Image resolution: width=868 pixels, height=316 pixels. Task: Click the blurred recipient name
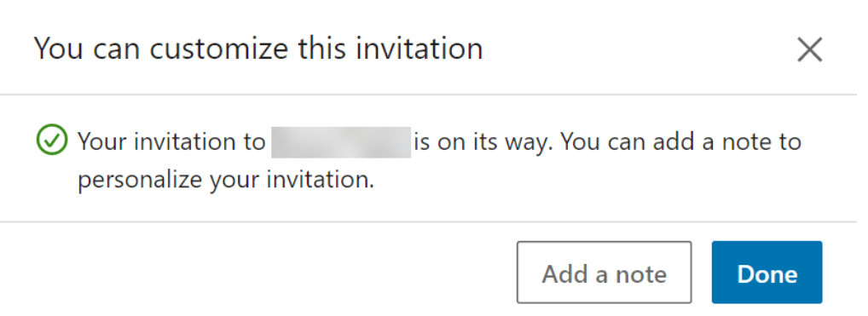(x=341, y=142)
